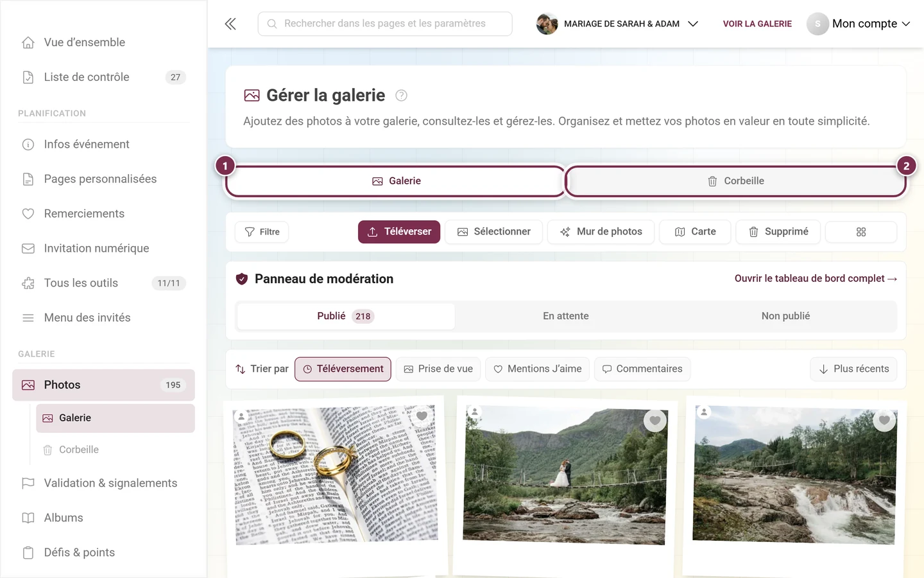Click the Sélectionner button
The height and width of the screenshot is (578, 924).
tap(494, 232)
